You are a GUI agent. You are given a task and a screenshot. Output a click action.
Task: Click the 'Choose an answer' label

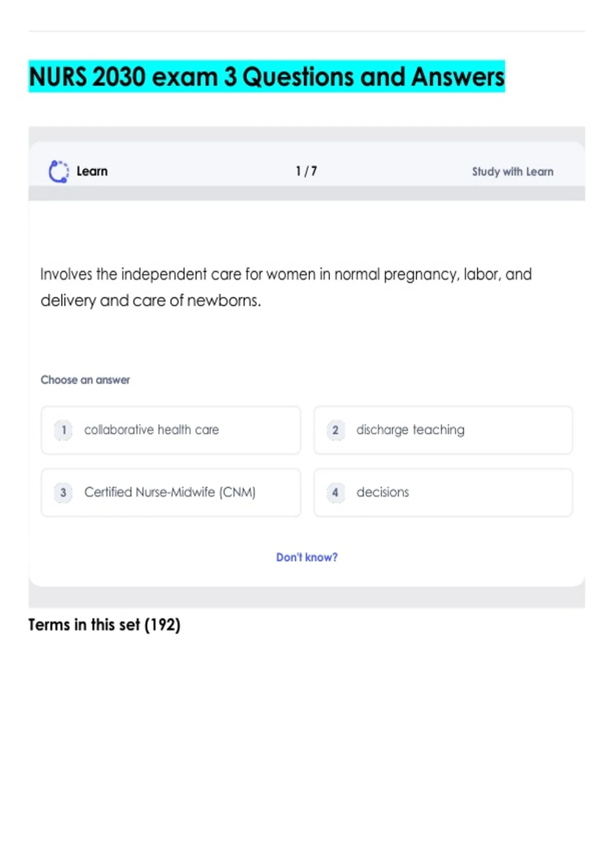85,380
